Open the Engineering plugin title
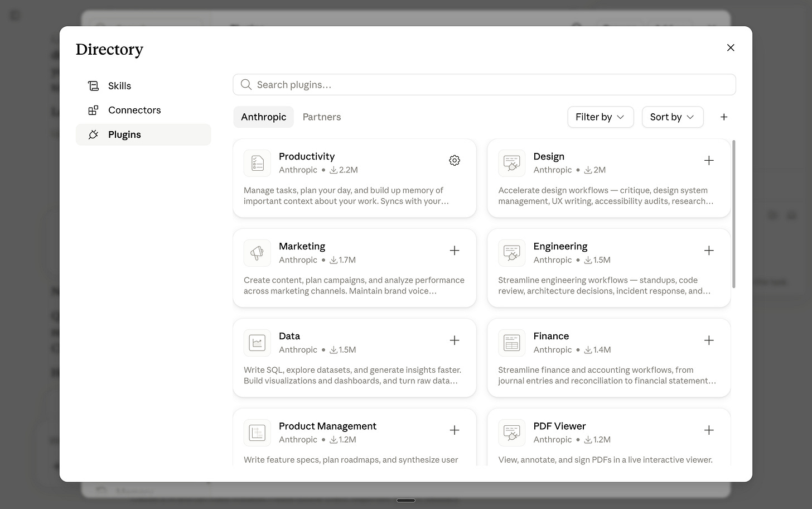 pos(560,247)
